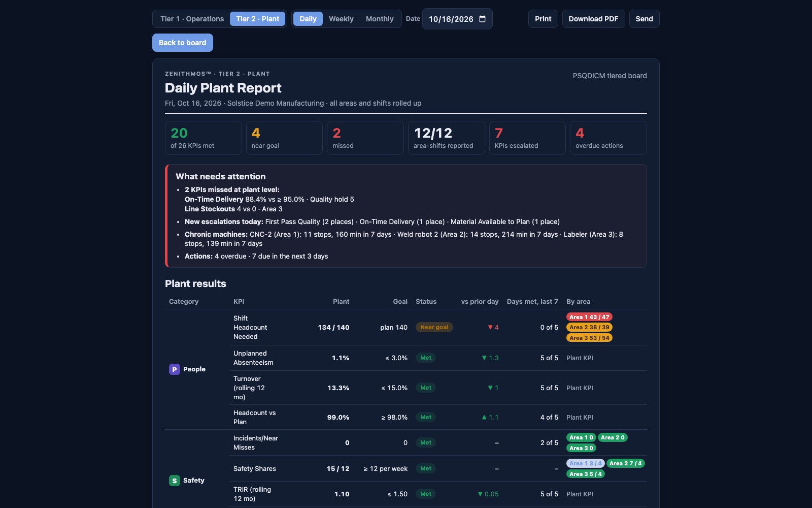This screenshot has width=812, height=508.
Task: Open the calendar picker icon in date field
Action: [x=482, y=19]
